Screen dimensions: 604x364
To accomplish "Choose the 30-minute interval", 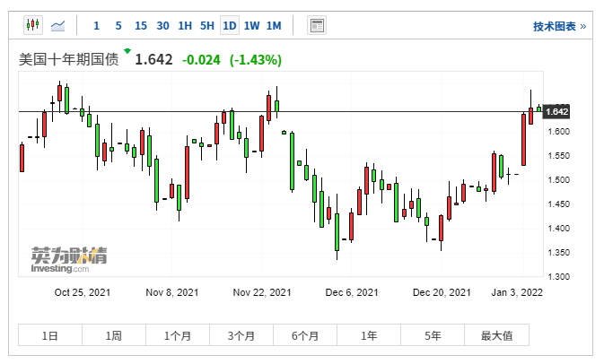I will [162, 26].
